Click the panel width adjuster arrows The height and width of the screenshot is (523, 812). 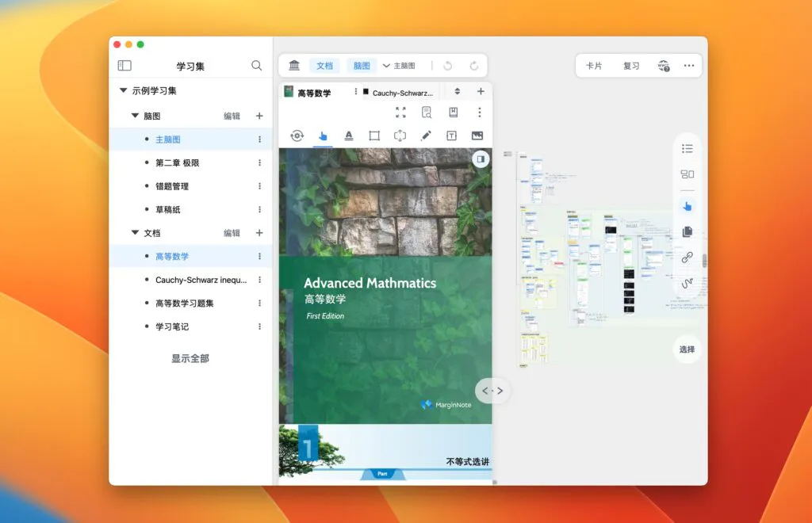(x=492, y=391)
